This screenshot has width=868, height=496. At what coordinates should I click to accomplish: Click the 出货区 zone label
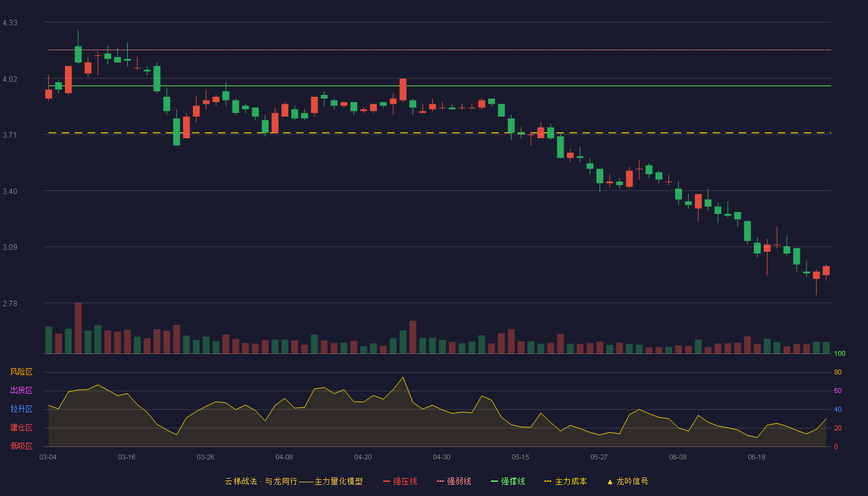(x=21, y=391)
